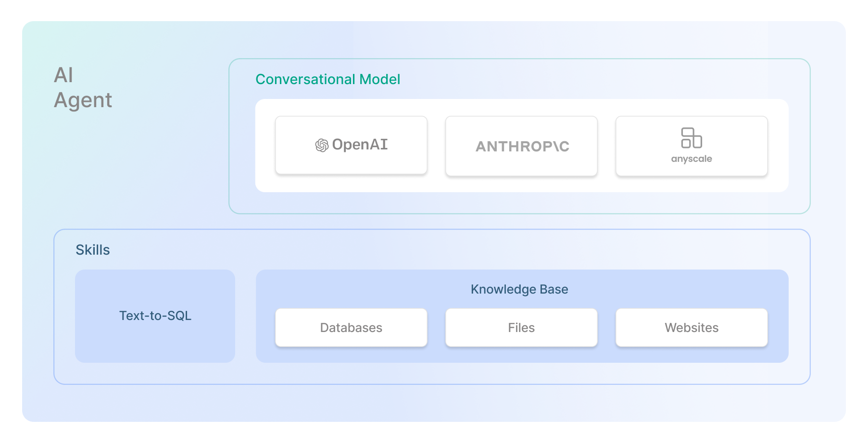Select the Anthropic model provider card
The image size is (868, 443).
pos(521,146)
